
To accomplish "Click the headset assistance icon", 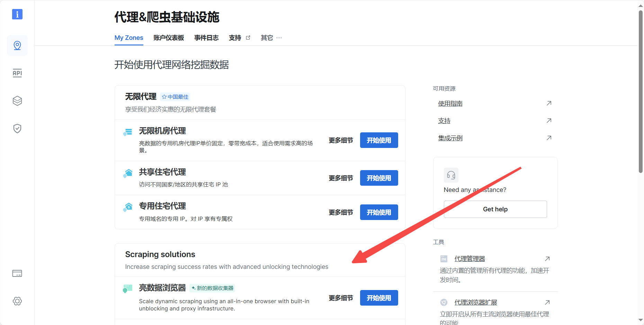I will click(451, 175).
